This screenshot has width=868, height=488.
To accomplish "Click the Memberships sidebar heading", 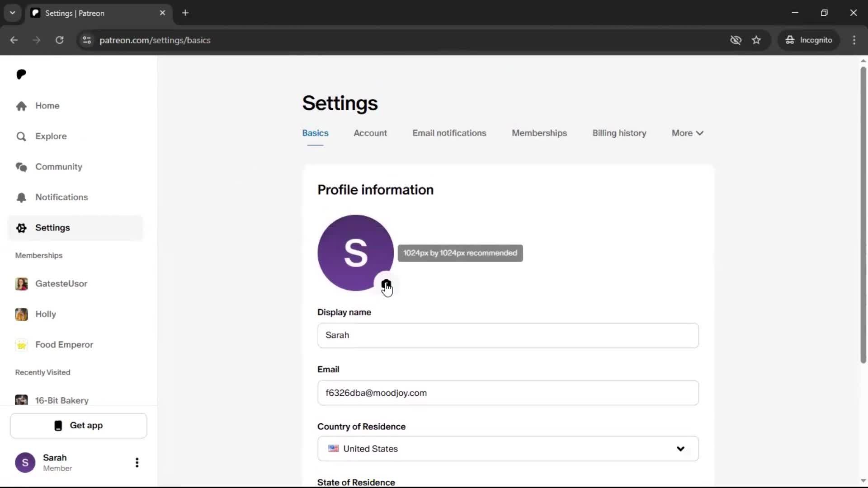I will pos(39,255).
